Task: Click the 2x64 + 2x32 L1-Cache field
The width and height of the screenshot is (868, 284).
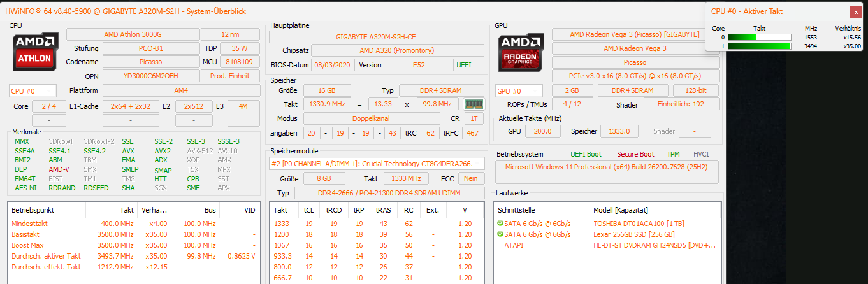Action: [130, 106]
